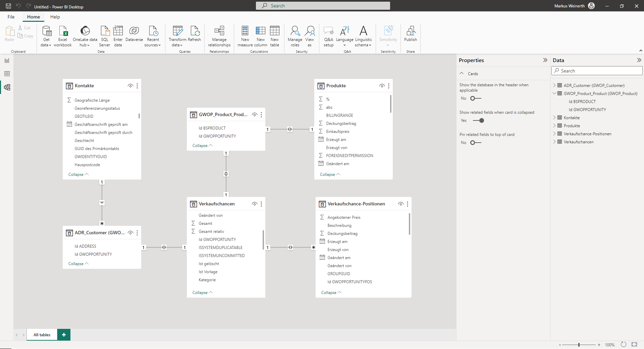
Task: Collapse the GWOP_Product_Prod table card
Action: pos(202,146)
